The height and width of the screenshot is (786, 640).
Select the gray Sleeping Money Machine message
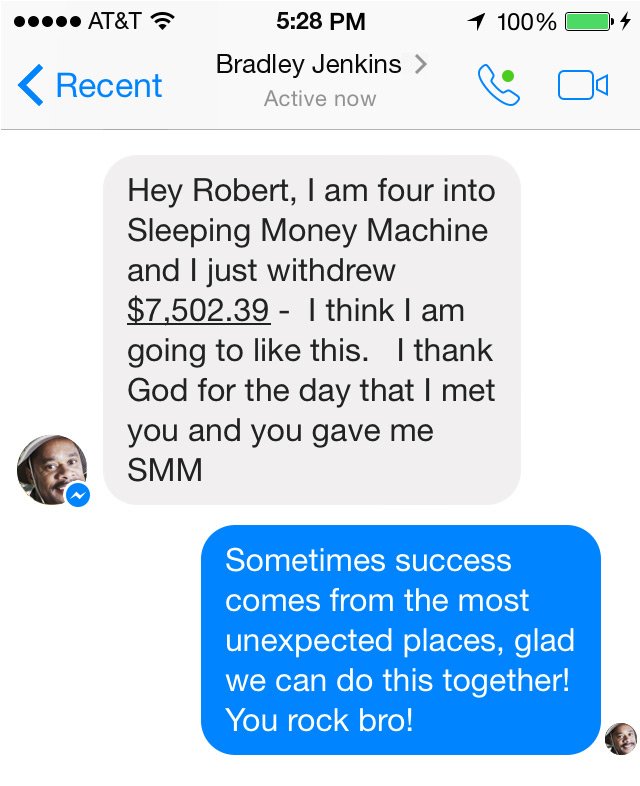click(x=312, y=330)
